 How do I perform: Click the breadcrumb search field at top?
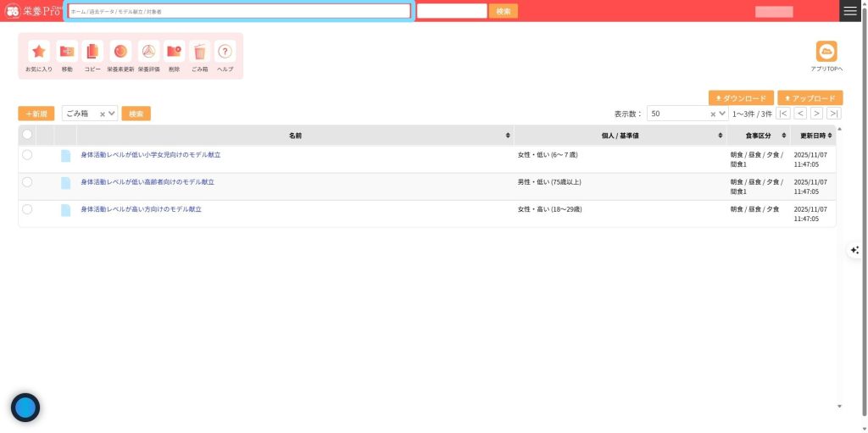239,11
